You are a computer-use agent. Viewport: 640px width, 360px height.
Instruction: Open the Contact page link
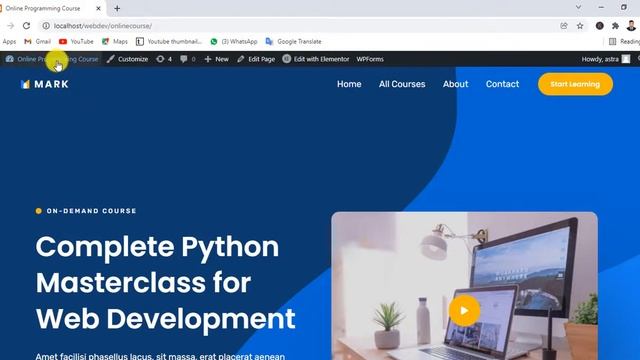click(x=502, y=84)
